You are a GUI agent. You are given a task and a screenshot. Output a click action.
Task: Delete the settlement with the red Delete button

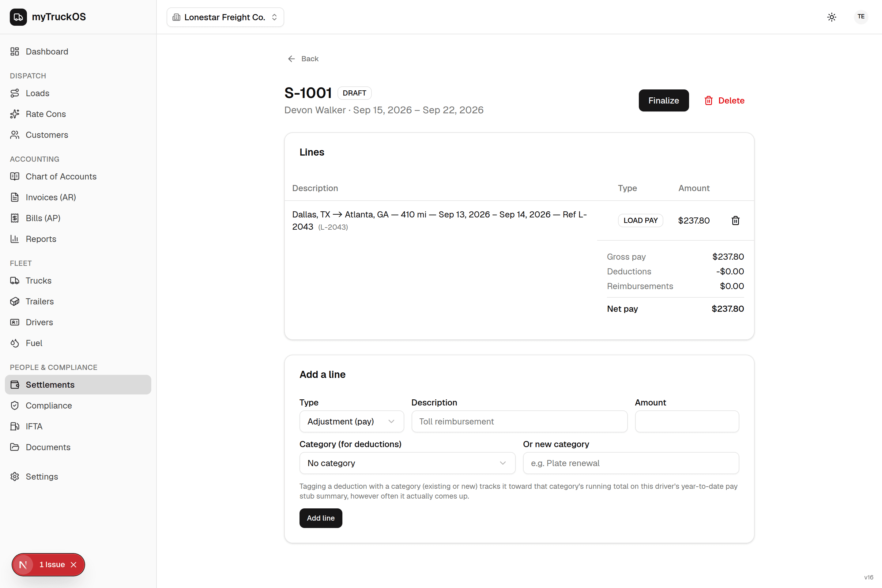[724, 100]
